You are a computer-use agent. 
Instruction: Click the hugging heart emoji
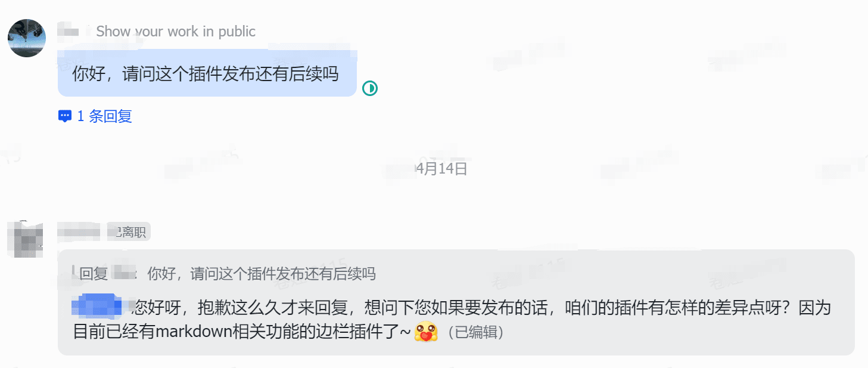pyautogui.click(x=425, y=332)
